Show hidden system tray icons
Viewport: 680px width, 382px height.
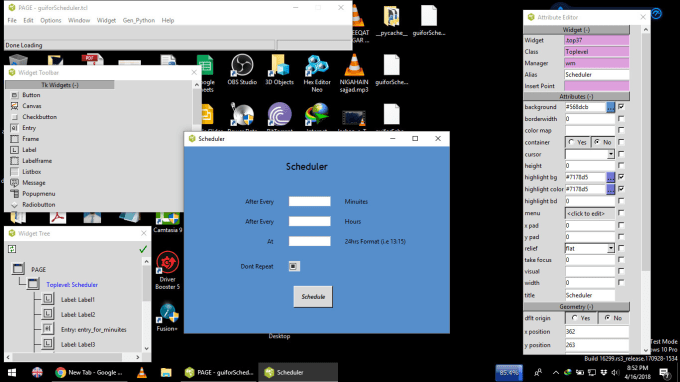[556, 372]
